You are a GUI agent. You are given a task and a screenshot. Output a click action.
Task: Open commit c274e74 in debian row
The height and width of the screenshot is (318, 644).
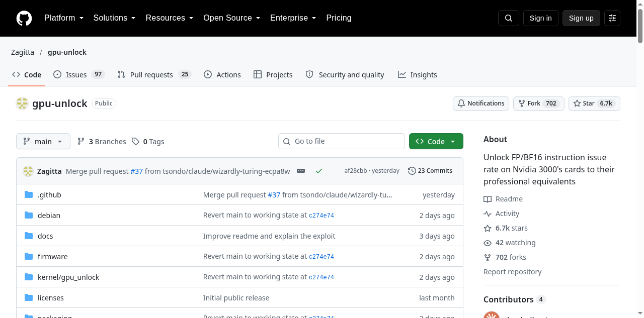coord(321,216)
